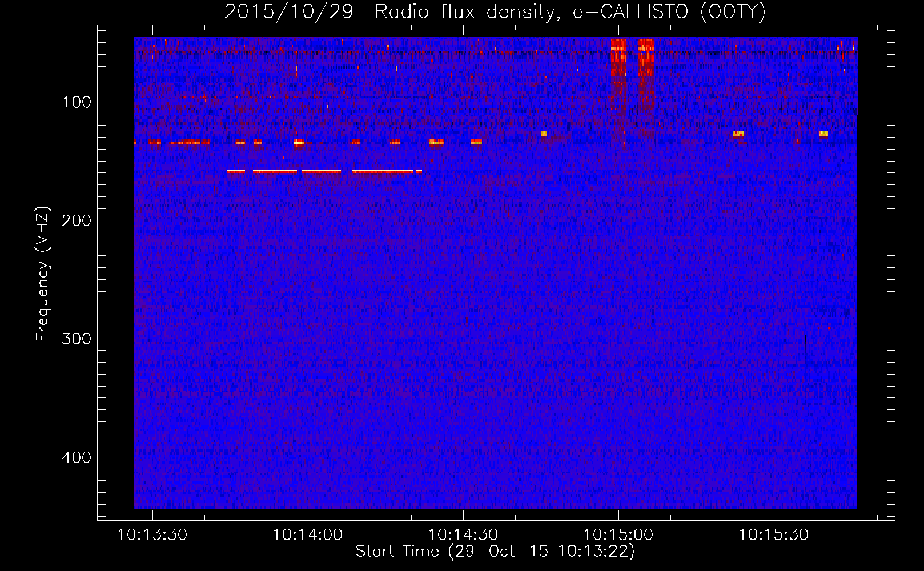Click the 100 frequency tick label
Viewport: 924px width, 571px height.
click(x=77, y=102)
